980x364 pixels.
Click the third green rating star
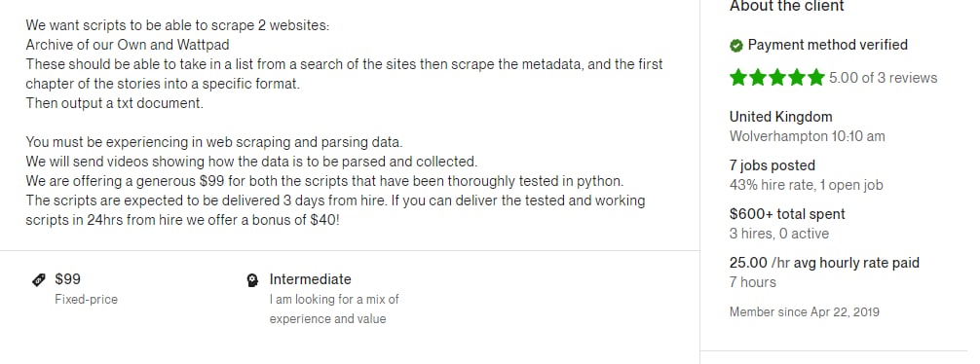(x=776, y=78)
